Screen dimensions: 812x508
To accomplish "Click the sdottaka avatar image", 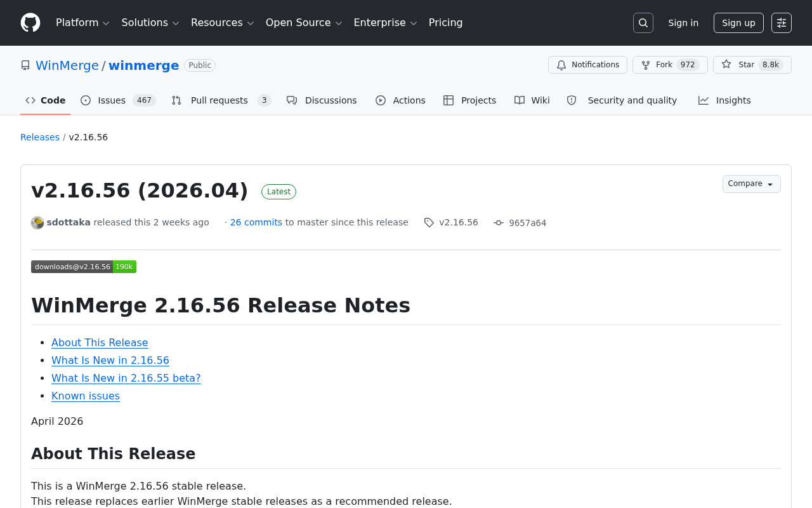I will click(x=37, y=222).
